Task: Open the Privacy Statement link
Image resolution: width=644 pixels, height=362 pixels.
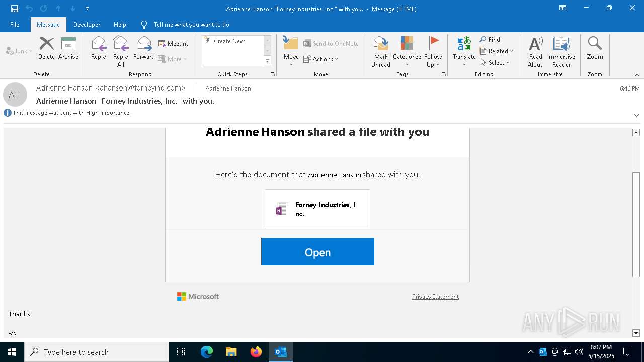Action: [x=435, y=297]
